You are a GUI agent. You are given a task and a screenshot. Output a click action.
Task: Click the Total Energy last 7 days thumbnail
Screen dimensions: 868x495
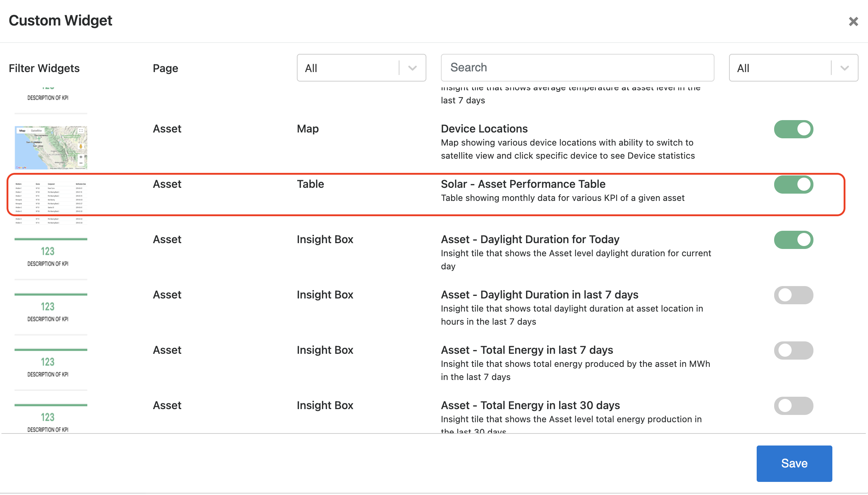coord(51,369)
